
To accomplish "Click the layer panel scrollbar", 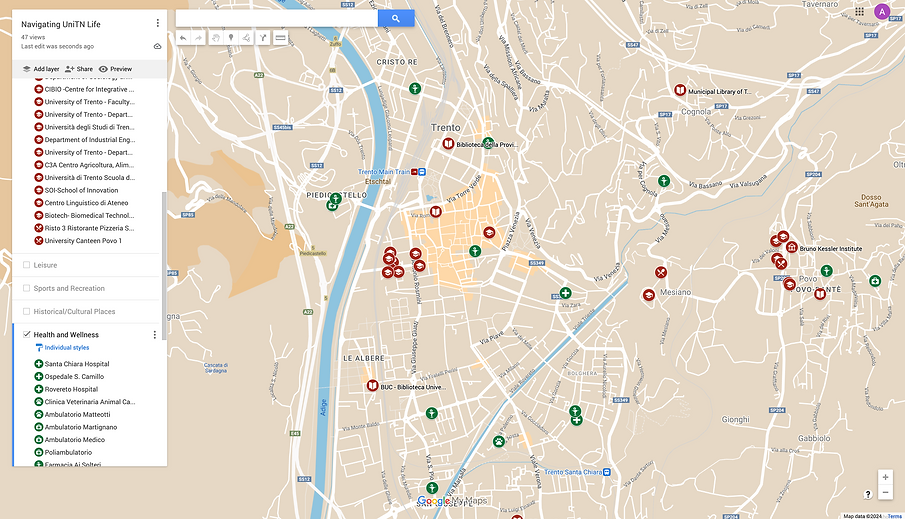I will [x=164, y=266].
